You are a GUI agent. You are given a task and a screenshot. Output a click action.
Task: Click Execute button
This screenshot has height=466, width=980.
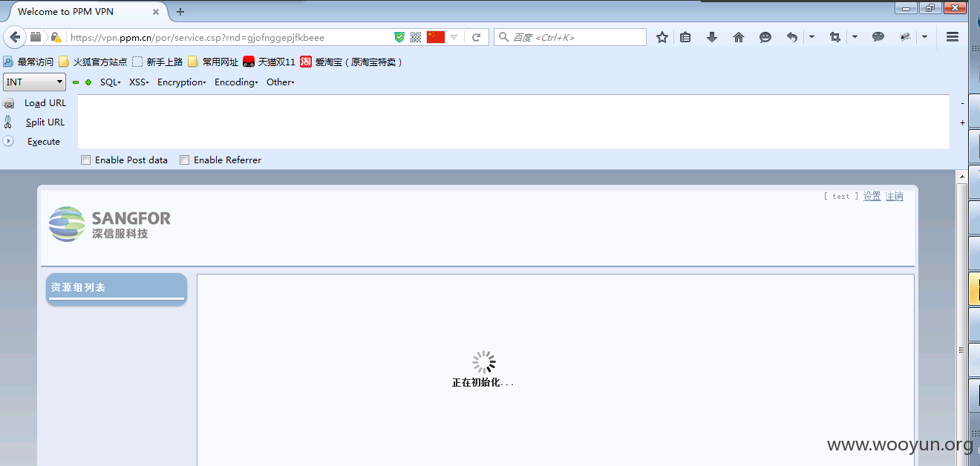click(44, 142)
